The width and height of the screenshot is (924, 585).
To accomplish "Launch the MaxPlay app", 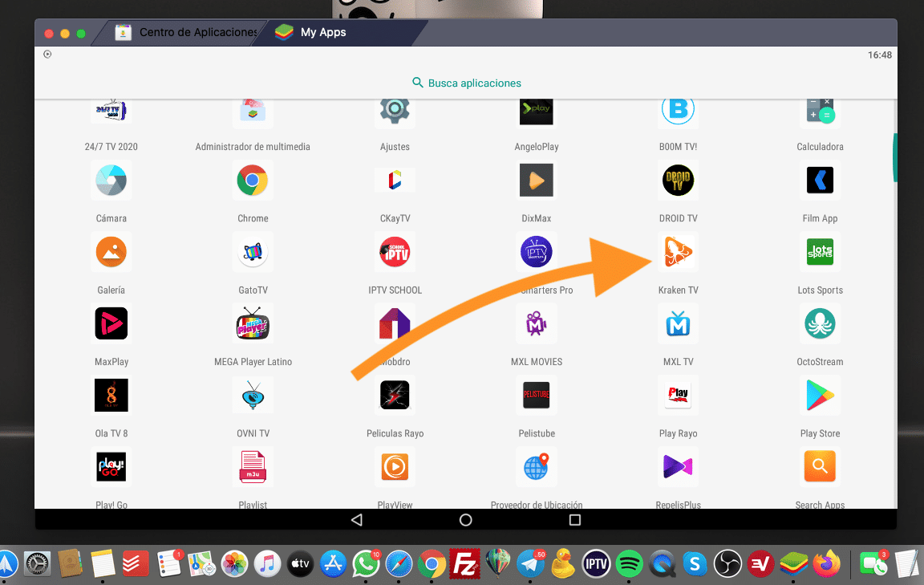I will tap(111, 323).
